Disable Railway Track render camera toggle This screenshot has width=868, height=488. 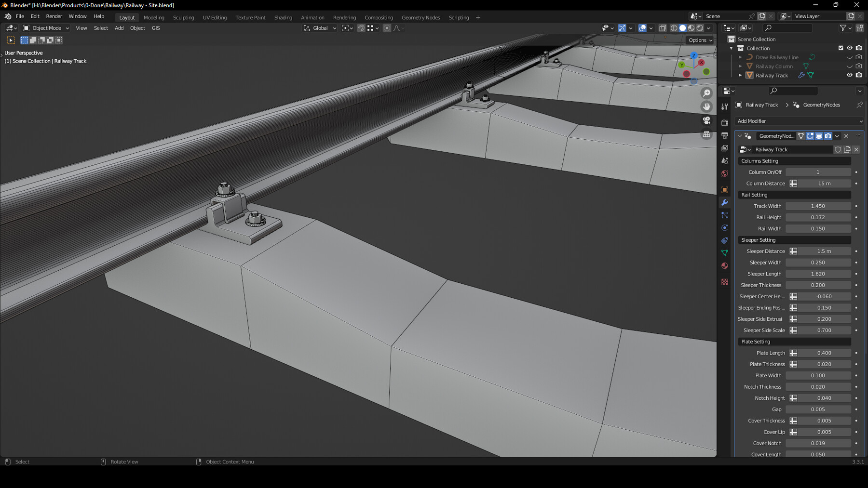(x=859, y=75)
